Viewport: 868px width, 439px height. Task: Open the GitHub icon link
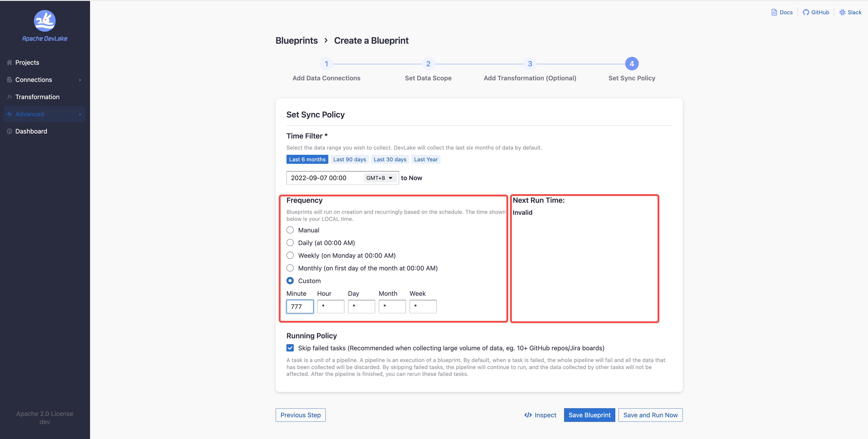point(806,12)
